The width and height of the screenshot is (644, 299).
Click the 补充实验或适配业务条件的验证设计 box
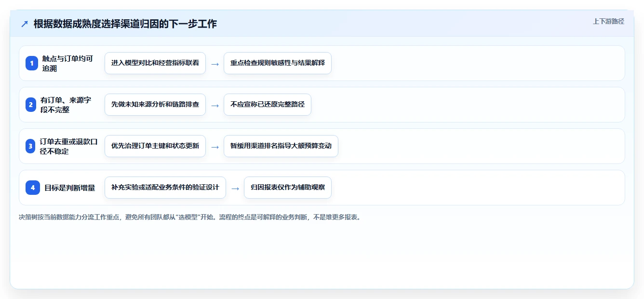(x=165, y=188)
